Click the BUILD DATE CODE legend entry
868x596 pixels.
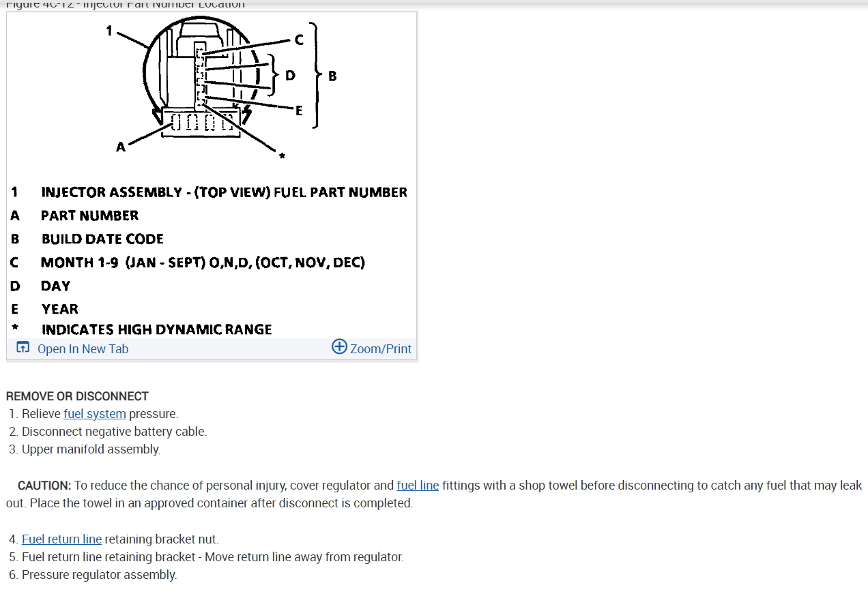pos(102,239)
